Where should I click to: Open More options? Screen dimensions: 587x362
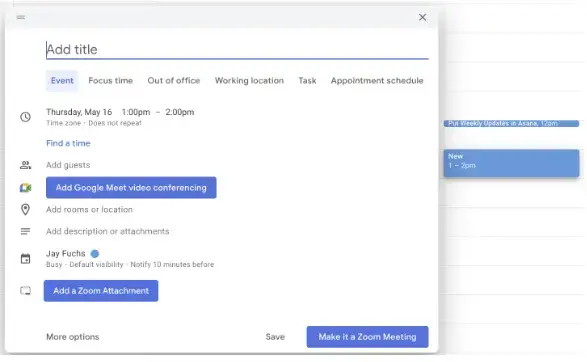(x=73, y=337)
